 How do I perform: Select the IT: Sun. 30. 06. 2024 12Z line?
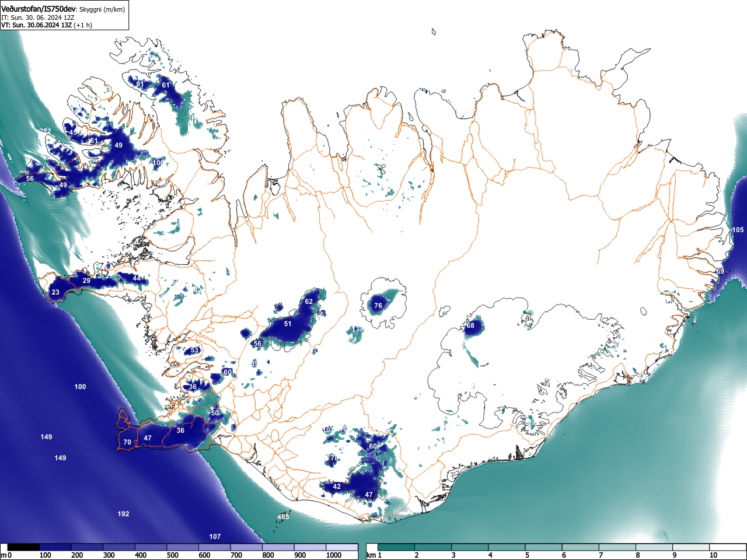[38, 17]
